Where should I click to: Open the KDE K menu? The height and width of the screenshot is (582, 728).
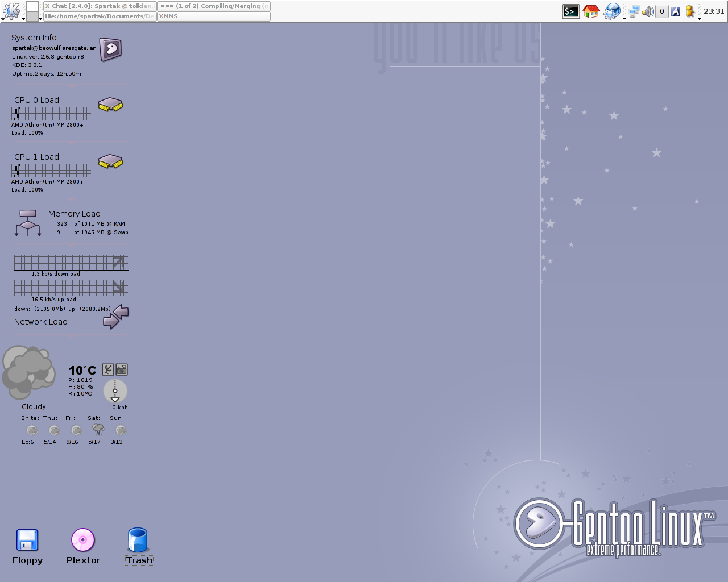[11, 11]
